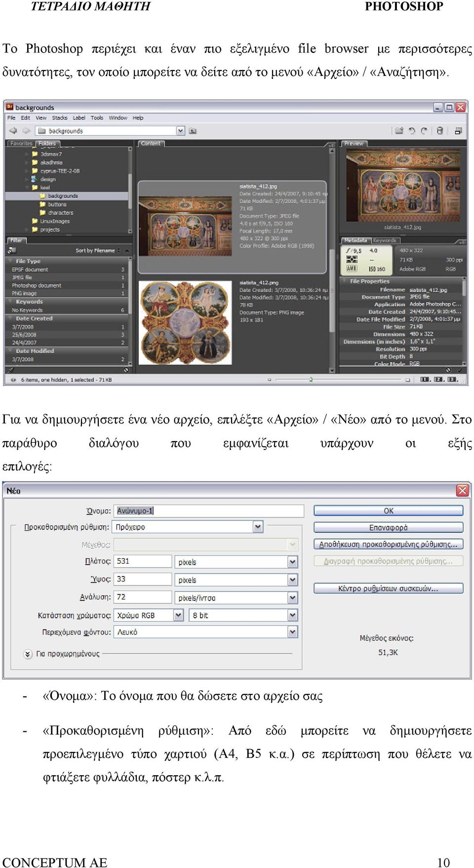This screenshot has width=474, height=868.
Task: Switch to the Keywords tab
Action: (x=385, y=240)
